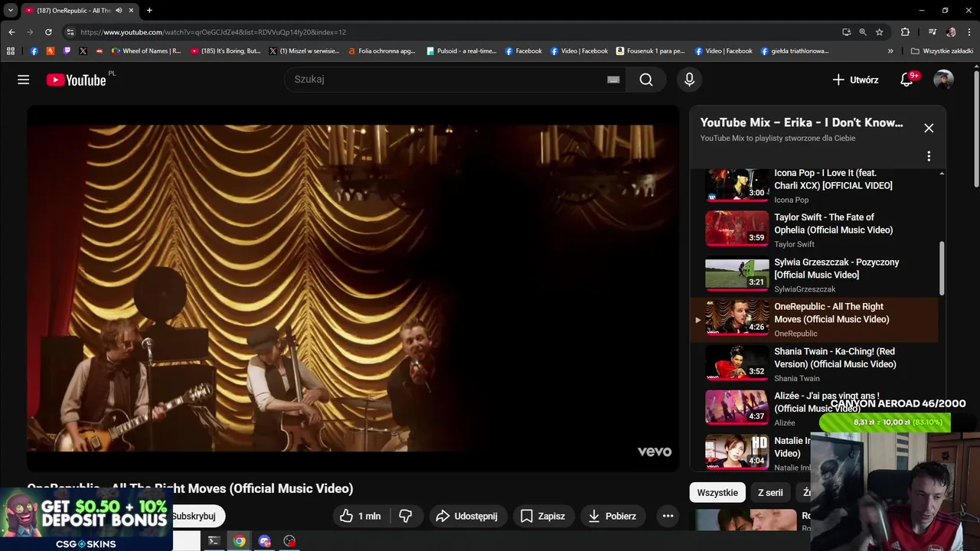Open terminal icon in taskbar
980x551 pixels.
tap(214, 541)
